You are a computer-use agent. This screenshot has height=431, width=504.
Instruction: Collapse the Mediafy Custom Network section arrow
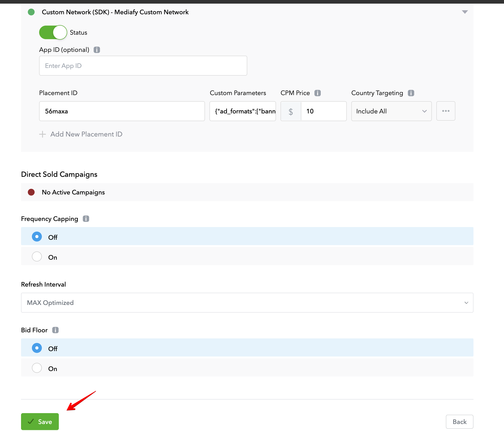(x=465, y=12)
